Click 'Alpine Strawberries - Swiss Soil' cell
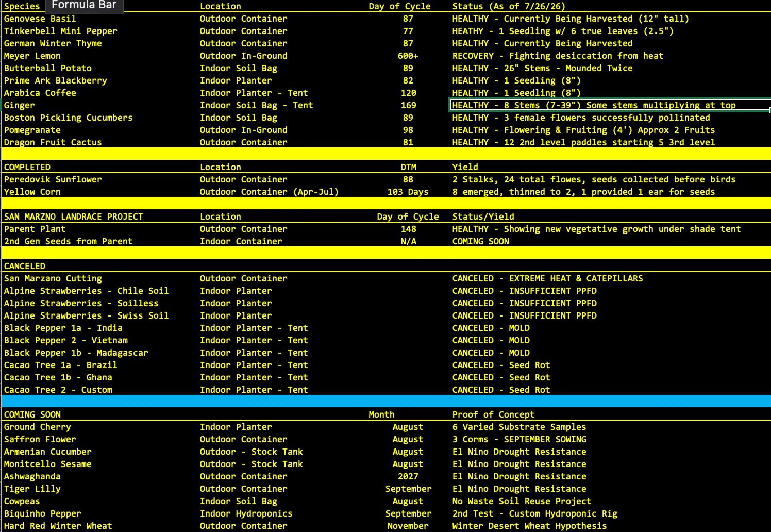 coord(86,315)
